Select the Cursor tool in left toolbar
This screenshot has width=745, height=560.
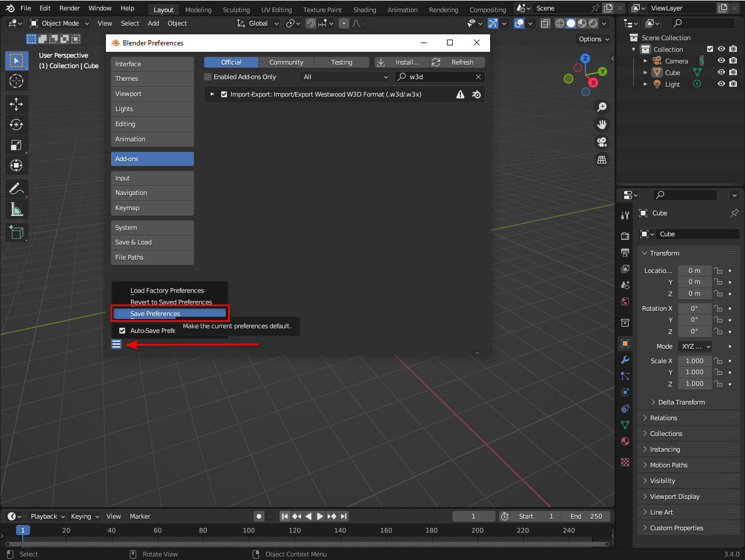pos(16,81)
